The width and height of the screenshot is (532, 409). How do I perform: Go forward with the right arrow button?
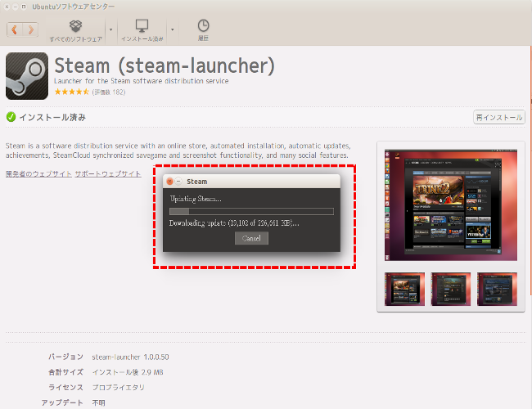tap(30, 29)
